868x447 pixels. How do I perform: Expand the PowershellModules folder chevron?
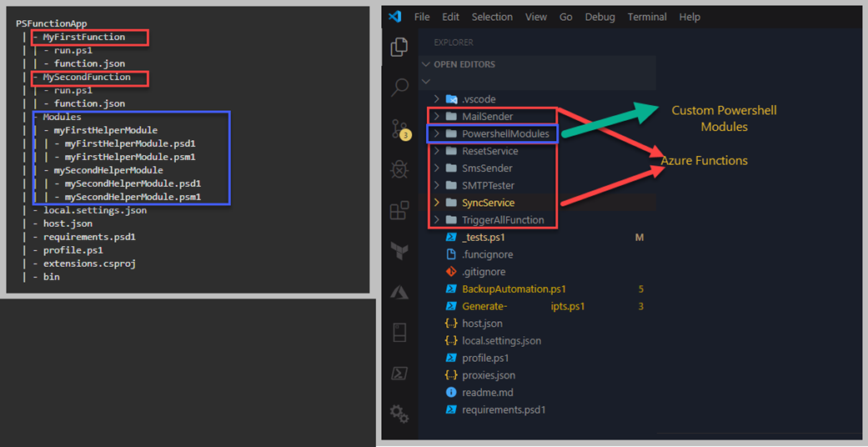pyautogui.click(x=437, y=133)
